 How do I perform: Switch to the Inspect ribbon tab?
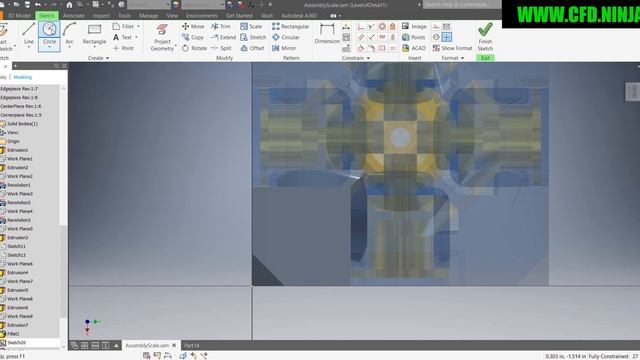point(101,16)
